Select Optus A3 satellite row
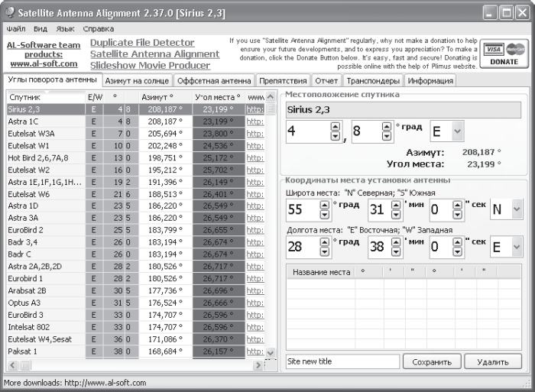Screen dimensions: 535x392 coord(135,303)
